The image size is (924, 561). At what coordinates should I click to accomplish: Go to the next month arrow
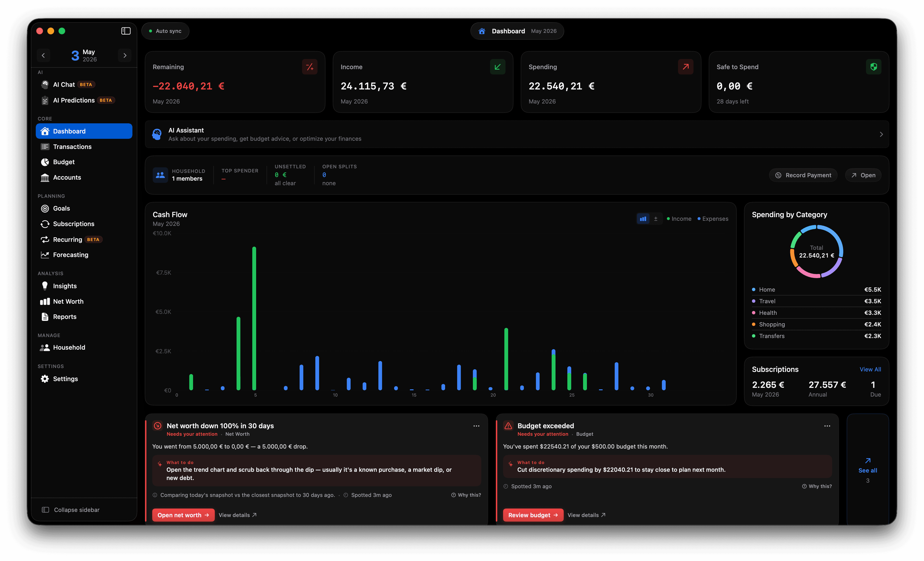(125, 56)
